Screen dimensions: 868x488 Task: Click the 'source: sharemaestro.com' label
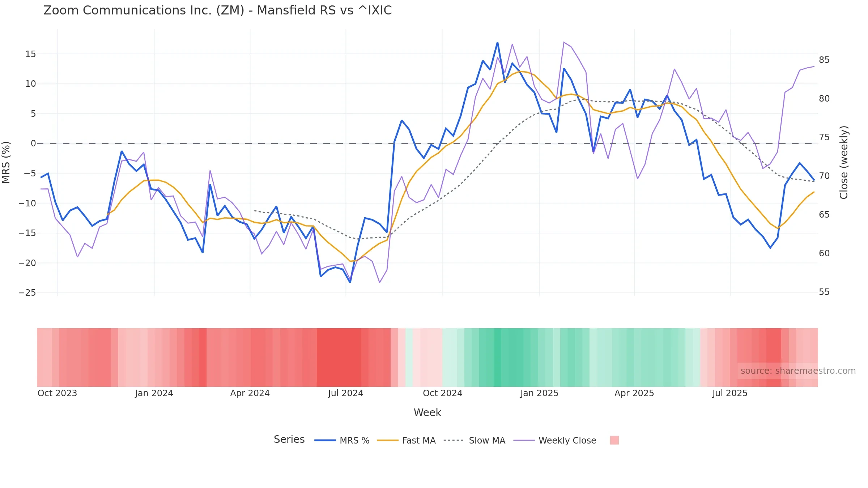tap(798, 371)
